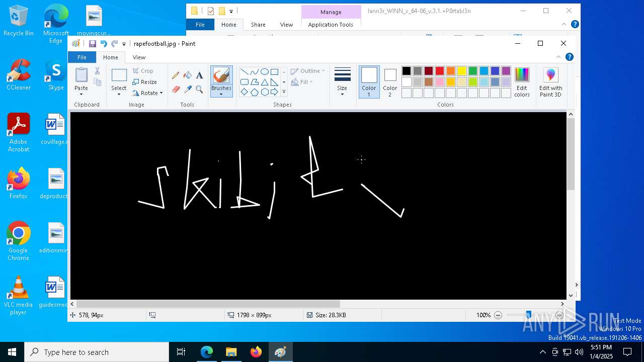The height and width of the screenshot is (362, 644).
Task: Click the Fill shape option
Action: 302,82
